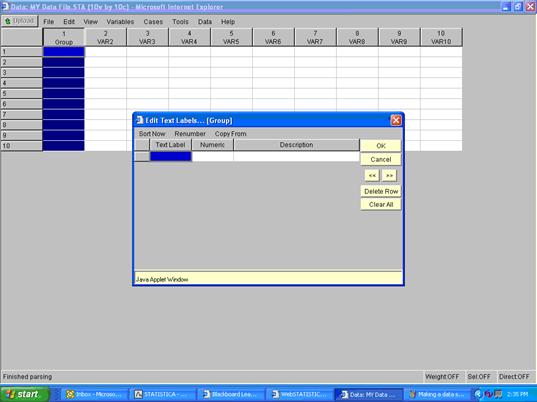Click the Delete Row button

381,191
